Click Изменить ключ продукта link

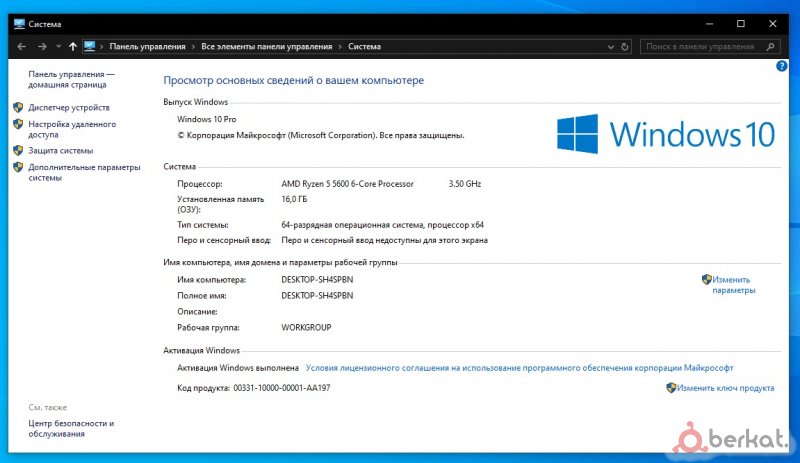(726, 388)
